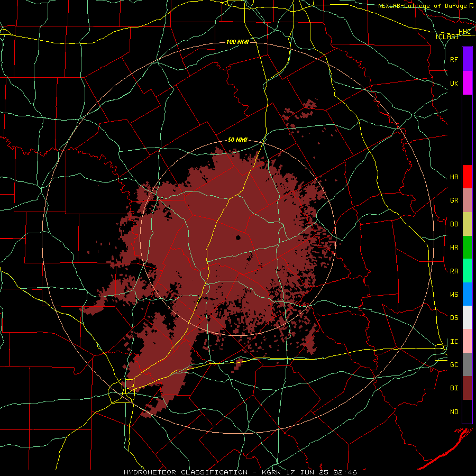Image resolution: width=476 pixels, height=476 pixels.
Task: Click the HR legend label
Action: click(454, 248)
